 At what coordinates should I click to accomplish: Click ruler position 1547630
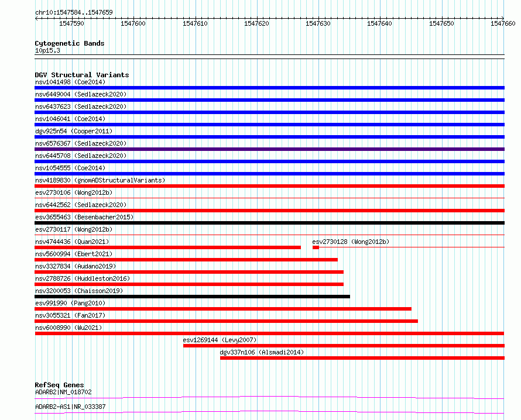tap(318, 23)
